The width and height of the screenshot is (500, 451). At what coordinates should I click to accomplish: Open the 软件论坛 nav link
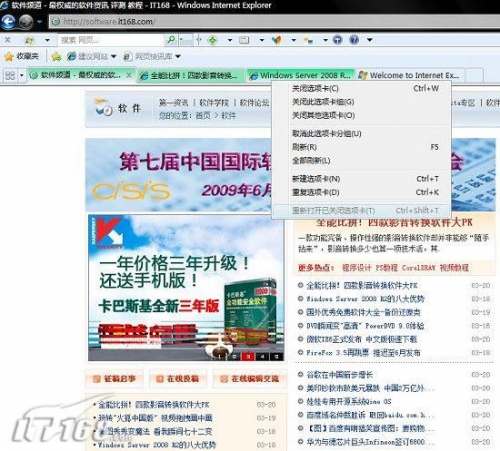click(x=254, y=103)
